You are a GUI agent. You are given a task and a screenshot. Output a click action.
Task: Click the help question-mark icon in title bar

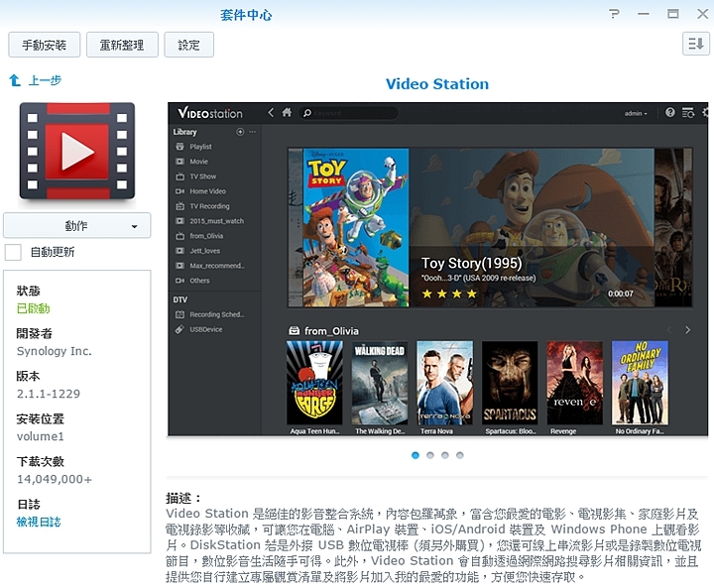614,14
